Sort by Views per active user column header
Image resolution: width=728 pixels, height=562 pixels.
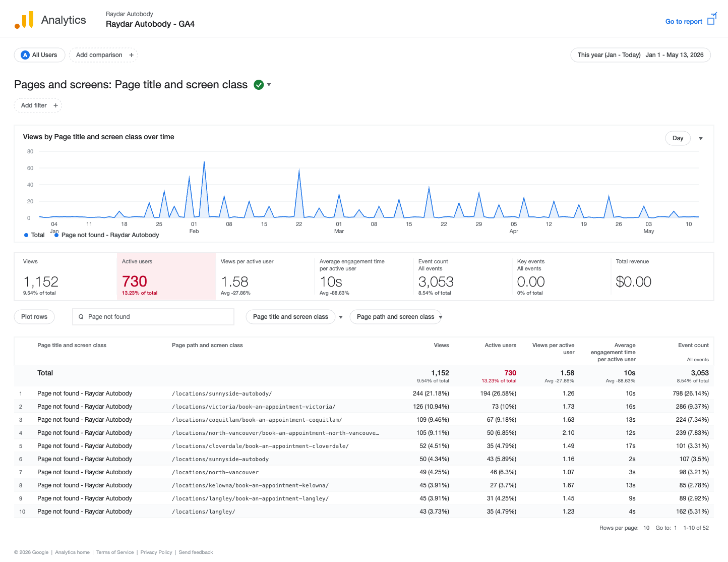click(553, 349)
